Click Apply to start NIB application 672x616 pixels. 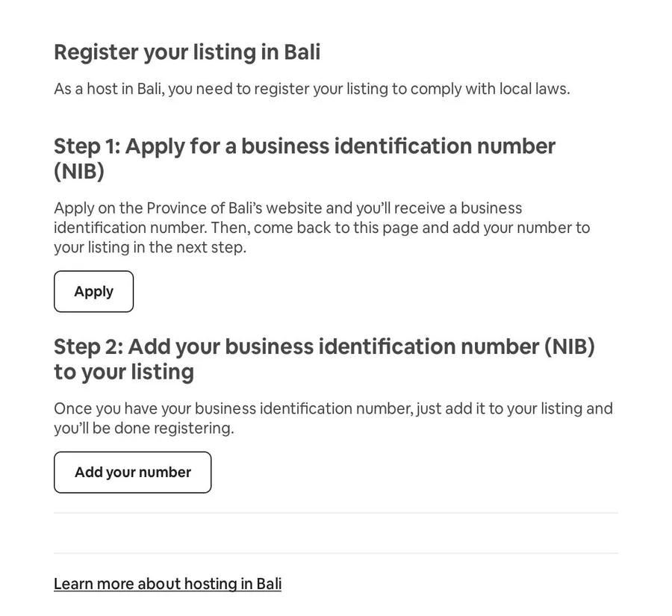click(x=93, y=291)
